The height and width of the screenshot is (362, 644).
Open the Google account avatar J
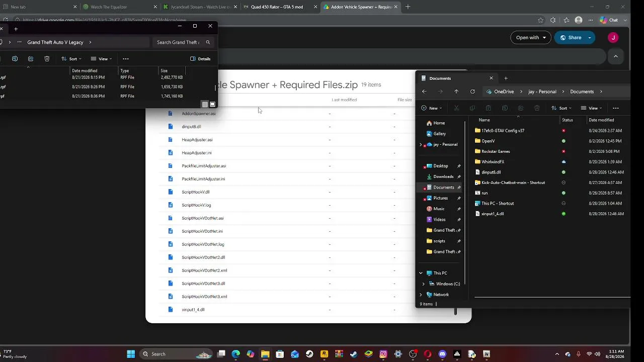click(x=613, y=38)
